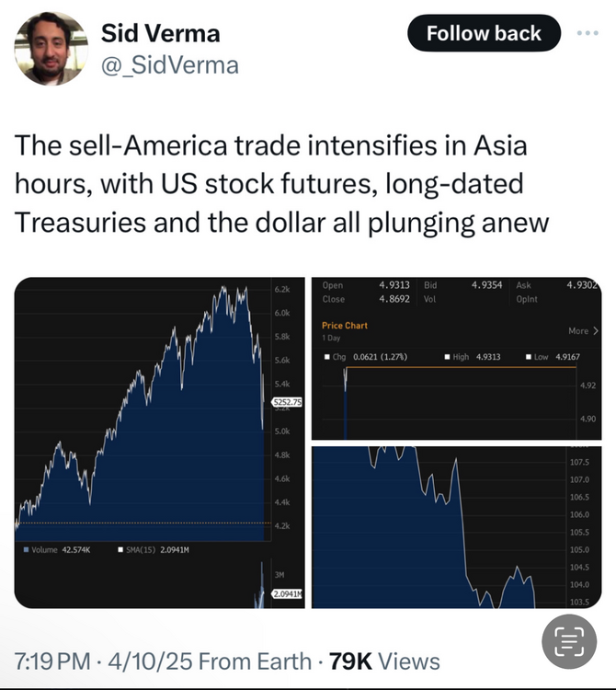The width and height of the screenshot is (616, 690).
Task: Tap the text scan icon
Action: click(563, 641)
